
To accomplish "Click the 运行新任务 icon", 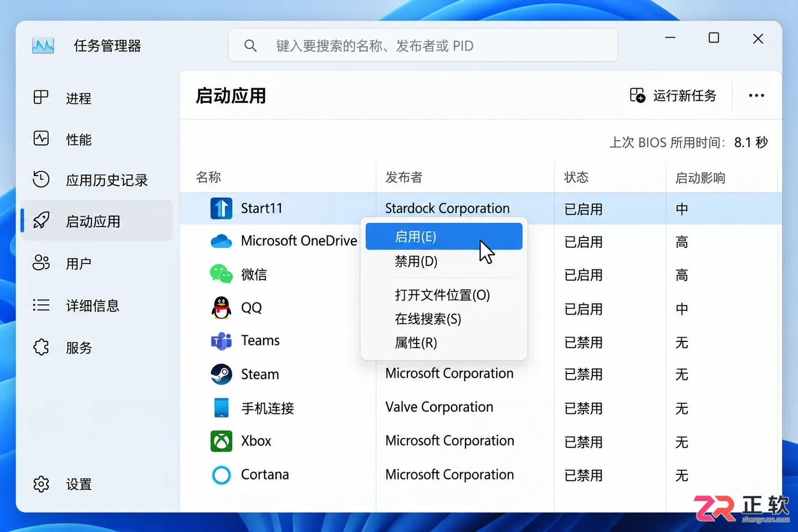I will (637, 95).
